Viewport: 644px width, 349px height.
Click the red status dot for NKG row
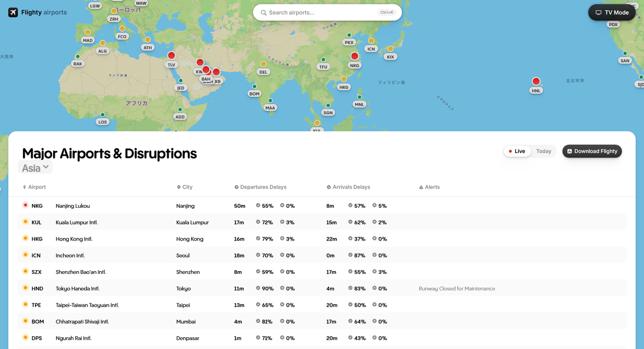point(25,206)
